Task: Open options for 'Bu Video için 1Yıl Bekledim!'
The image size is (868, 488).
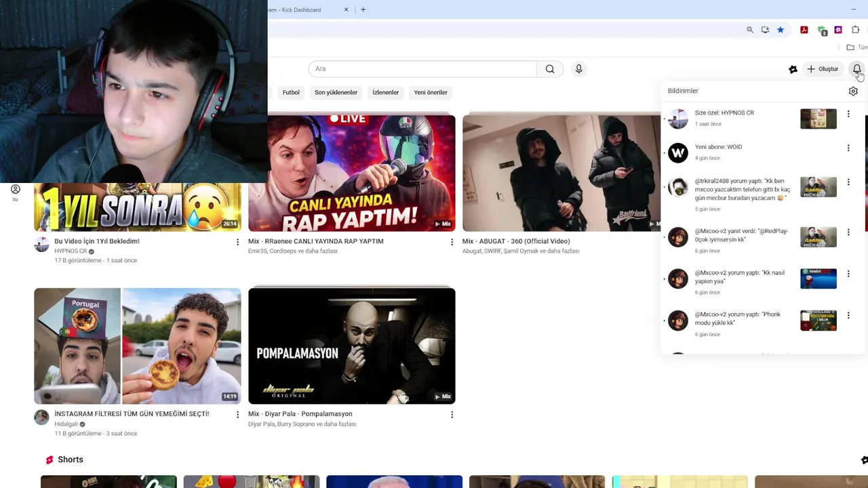Action: [x=237, y=242]
